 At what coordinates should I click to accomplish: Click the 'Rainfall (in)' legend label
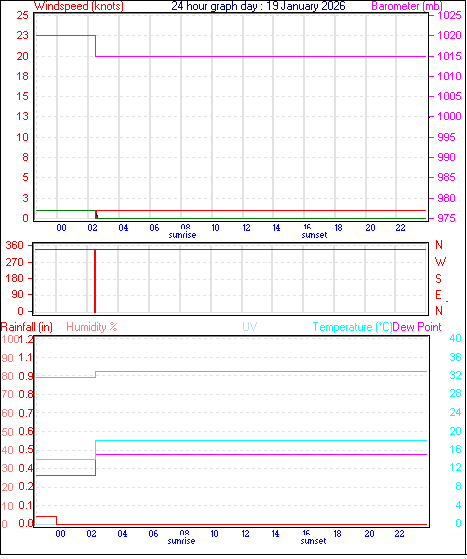[x=27, y=327]
